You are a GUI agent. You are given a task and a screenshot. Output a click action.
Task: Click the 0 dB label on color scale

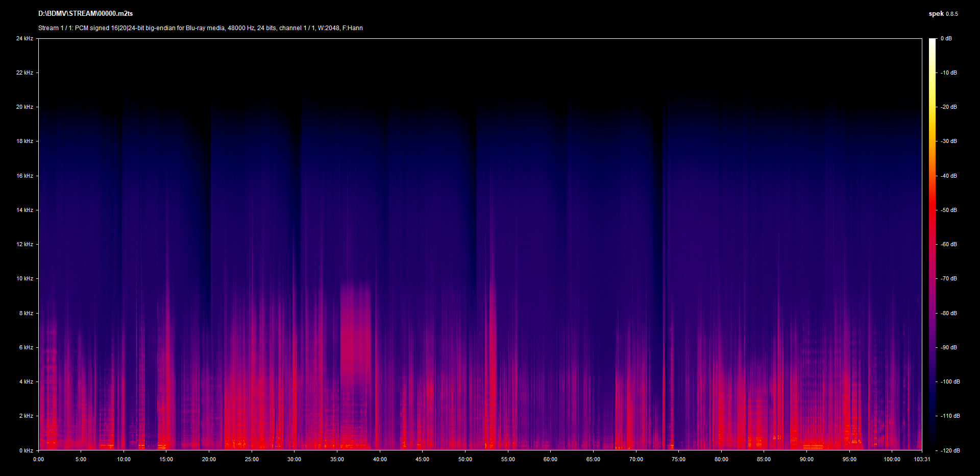946,38
